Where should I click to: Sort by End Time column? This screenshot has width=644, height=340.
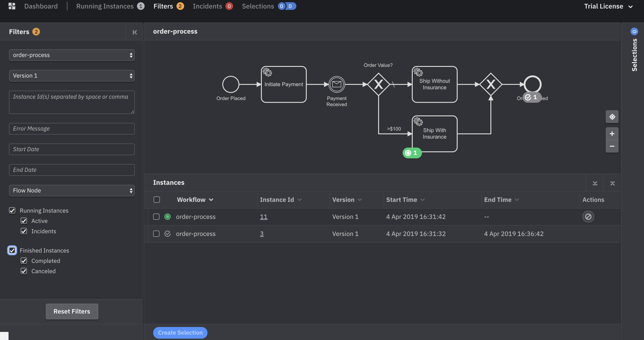tap(501, 199)
